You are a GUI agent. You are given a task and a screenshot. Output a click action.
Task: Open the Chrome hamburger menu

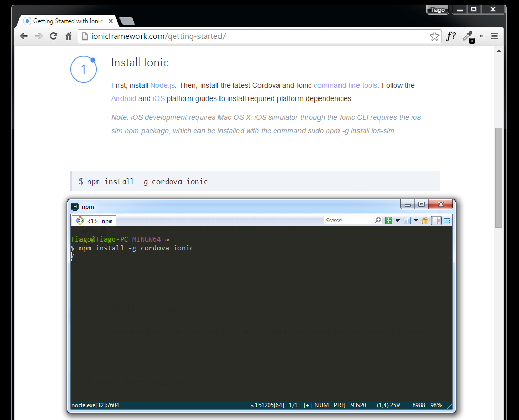tap(494, 36)
